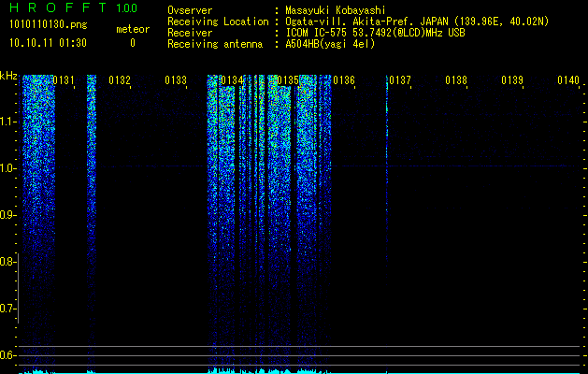588x374 pixels.
Task: Select the 0133 time marker
Action: point(176,80)
